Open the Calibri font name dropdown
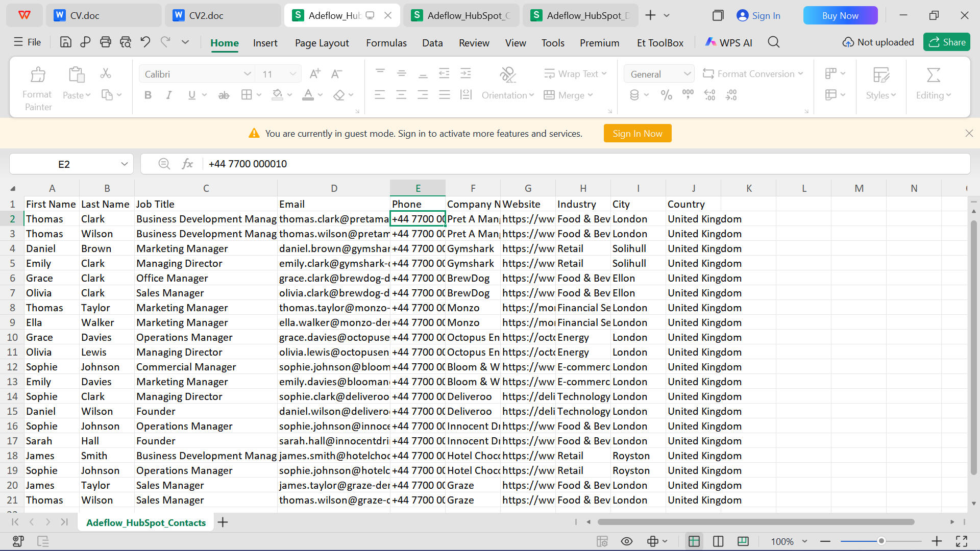The height and width of the screenshot is (551, 980). tap(247, 74)
